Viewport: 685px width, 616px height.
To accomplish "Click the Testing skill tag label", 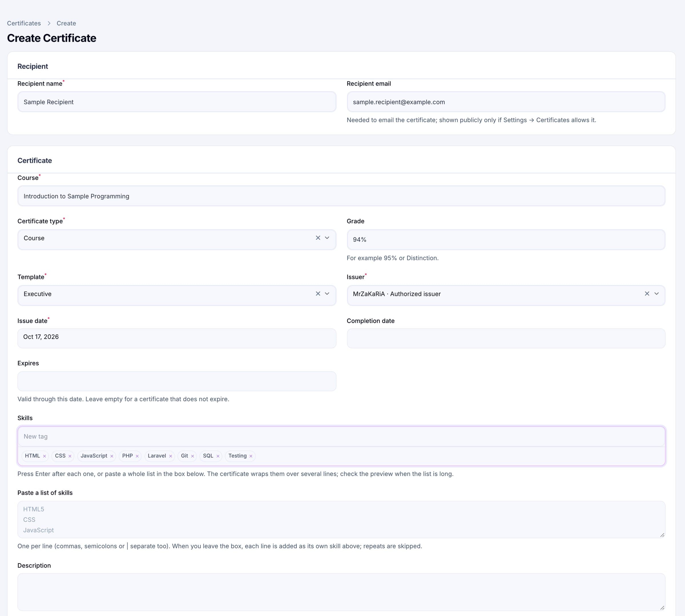I will click(x=237, y=456).
